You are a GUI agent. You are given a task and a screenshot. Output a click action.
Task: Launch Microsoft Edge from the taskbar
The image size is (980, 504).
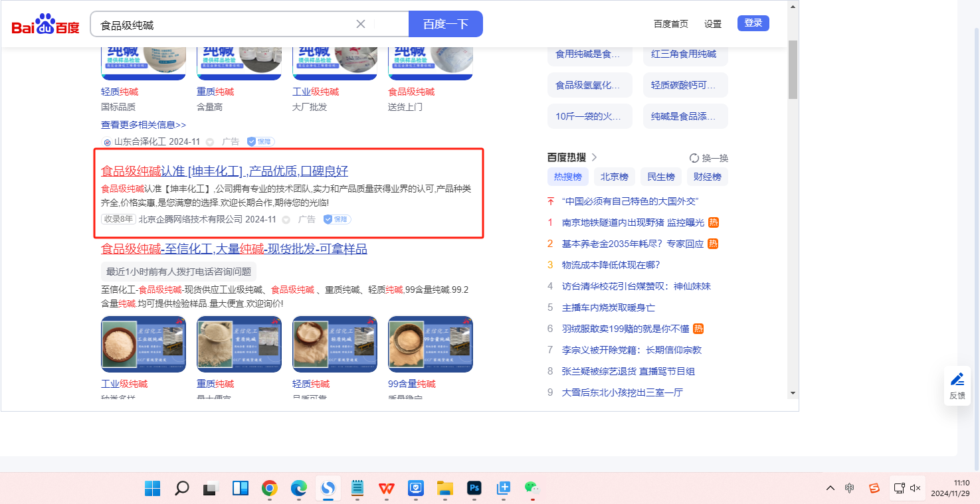coord(298,489)
